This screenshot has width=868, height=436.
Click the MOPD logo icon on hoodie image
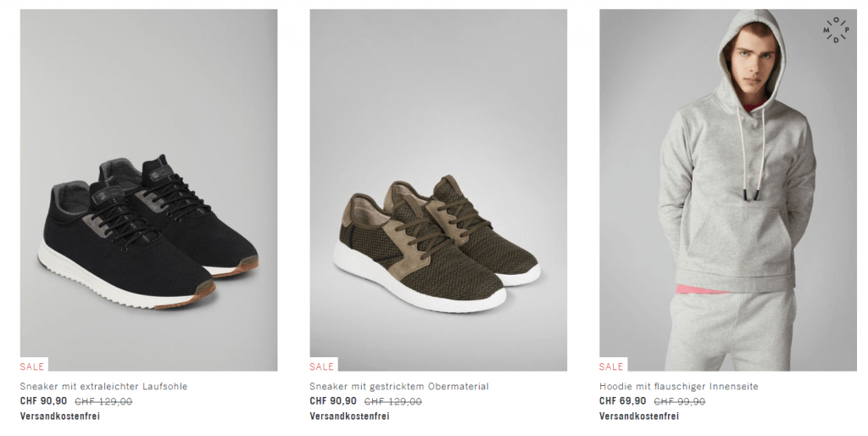click(x=835, y=30)
